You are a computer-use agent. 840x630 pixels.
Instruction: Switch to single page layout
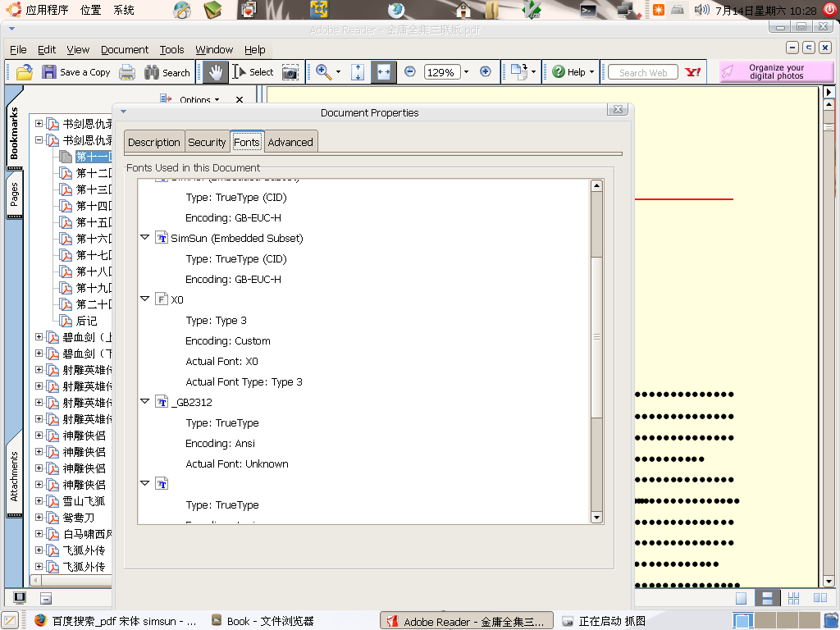coord(742,598)
